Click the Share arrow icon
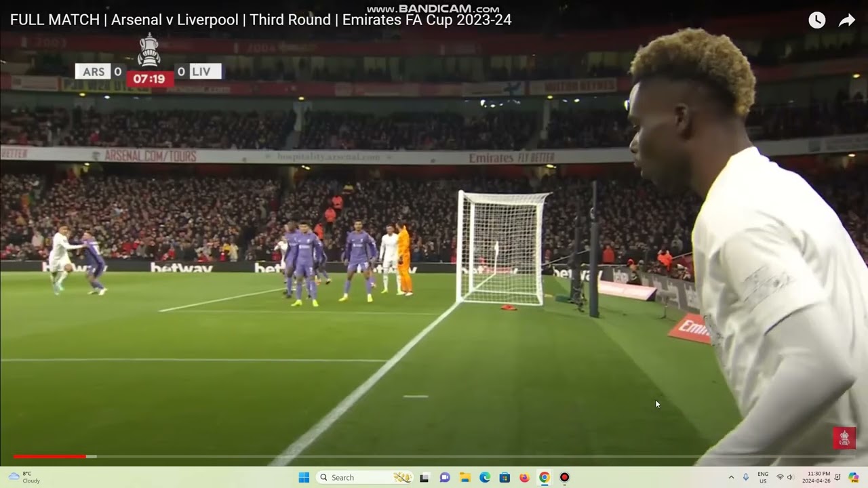 click(847, 20)
